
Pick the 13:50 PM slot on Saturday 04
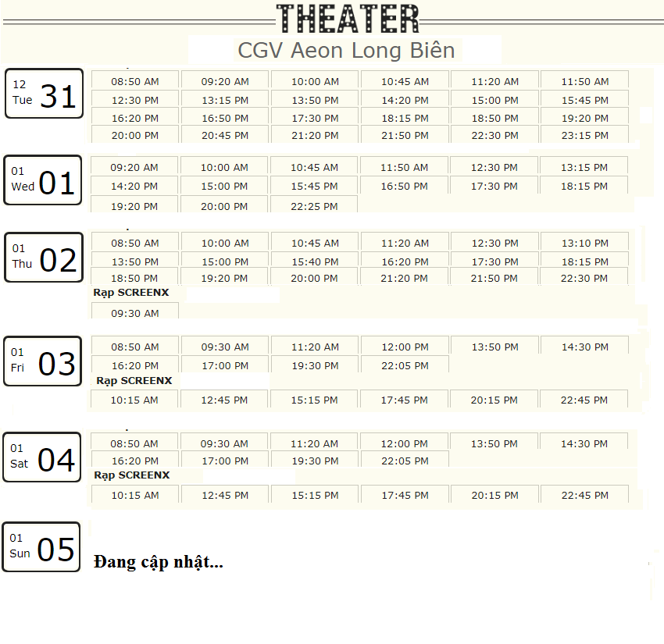click(494, 443)
